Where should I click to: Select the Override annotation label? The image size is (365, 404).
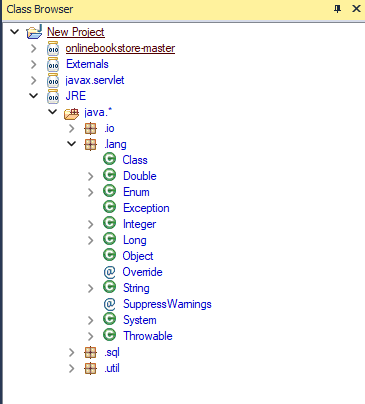coord(142,272)
